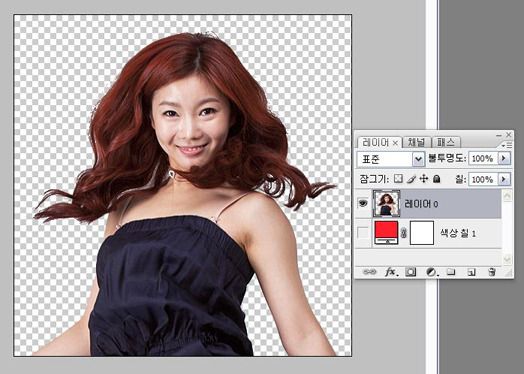Open the 칠 fill slider arrow

point(504,179)
